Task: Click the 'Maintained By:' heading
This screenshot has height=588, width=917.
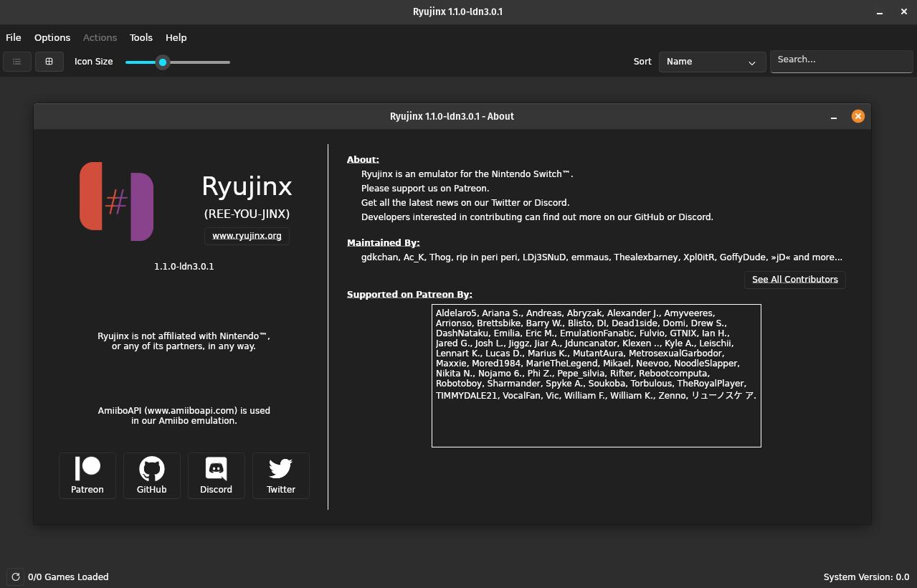Action: (x=384, y=243)
